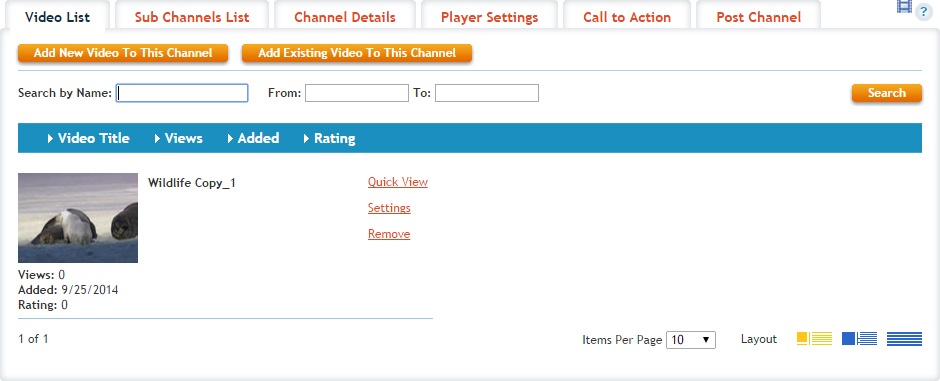
Task: Select the blue thumbnail with lines layout
Action: coord(859,339)
